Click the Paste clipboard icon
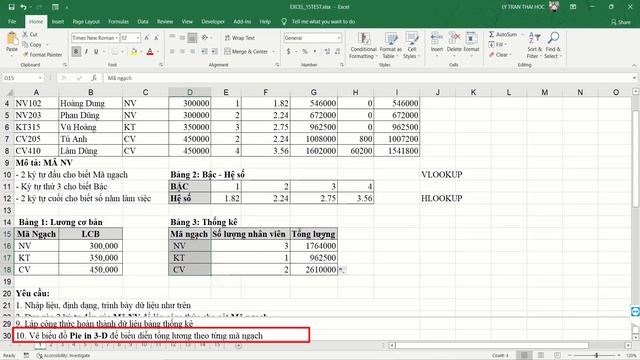Viewport: 640px width, 360px height. tap(12, 39)
